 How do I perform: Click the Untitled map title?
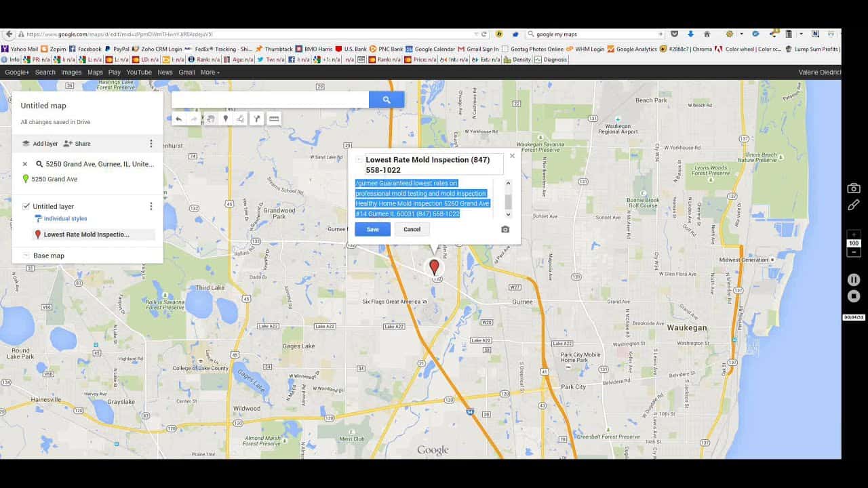tap(43, 106)
